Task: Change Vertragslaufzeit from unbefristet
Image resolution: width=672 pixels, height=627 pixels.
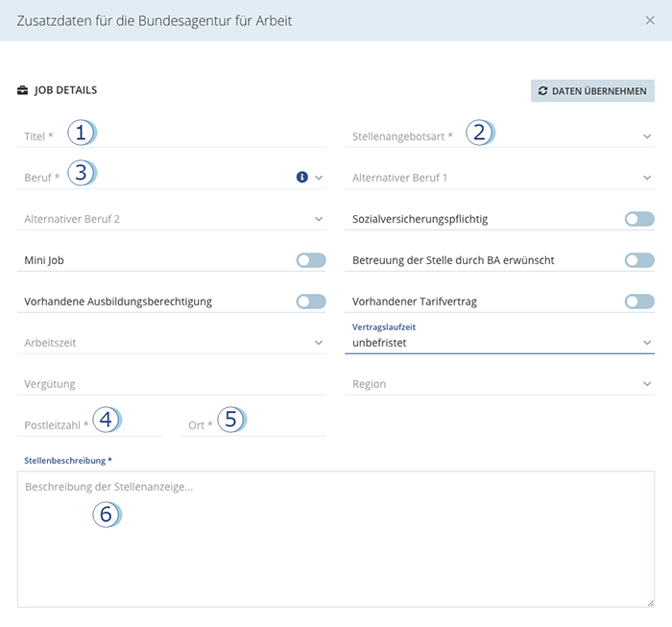Action: [x=499, y=343]
